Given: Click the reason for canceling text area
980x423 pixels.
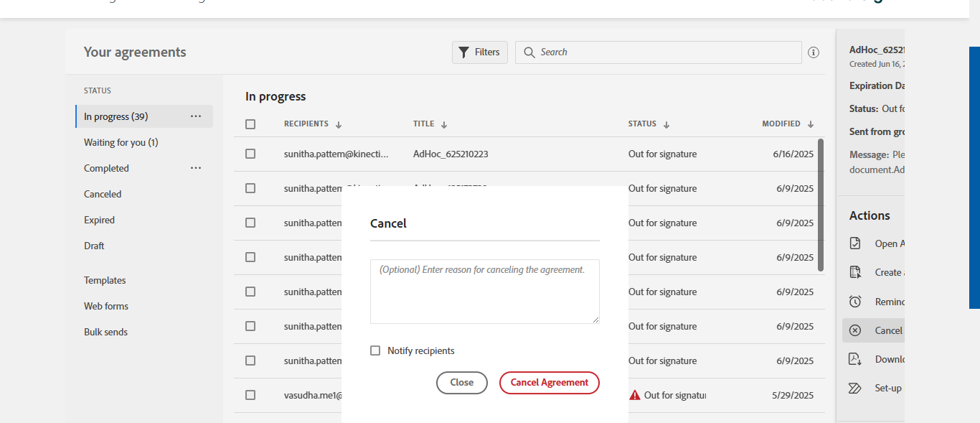Looking at the screenshot, I should tap(484, 292).
